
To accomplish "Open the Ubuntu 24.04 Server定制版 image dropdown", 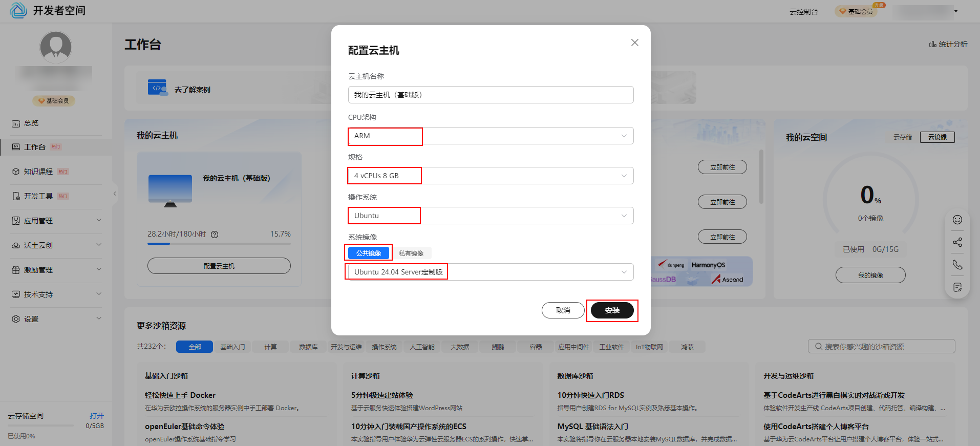I will pyautogui.click(x=491, y=272).
